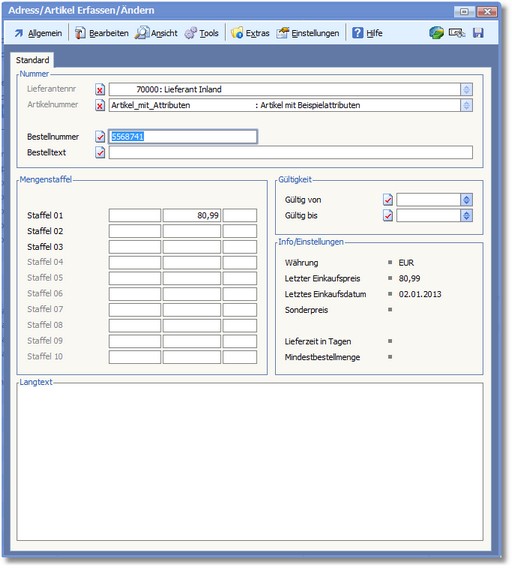
Task: Click the keyboard icon in toolbar
Action: tap(457, 33)
